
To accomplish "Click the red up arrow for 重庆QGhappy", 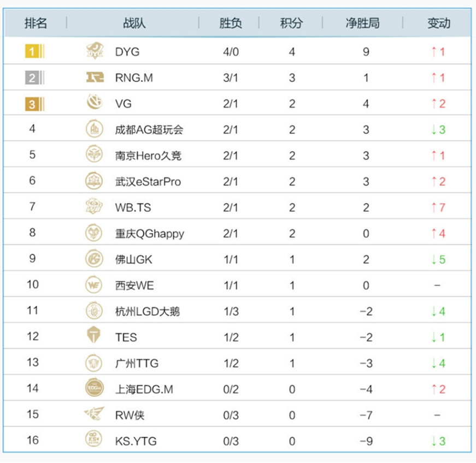I will tap(434, 234).
